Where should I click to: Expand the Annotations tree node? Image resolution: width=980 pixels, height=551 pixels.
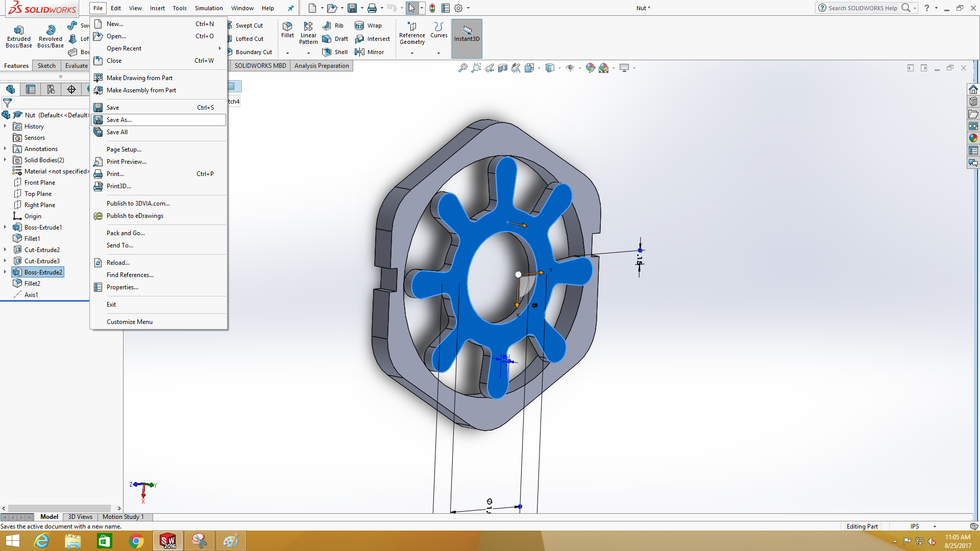5,148
